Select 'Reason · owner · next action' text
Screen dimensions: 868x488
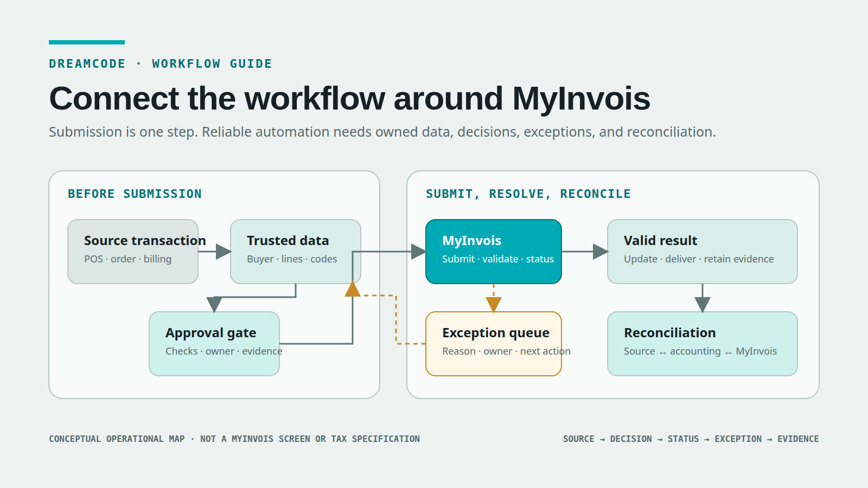tap(506, 351)
